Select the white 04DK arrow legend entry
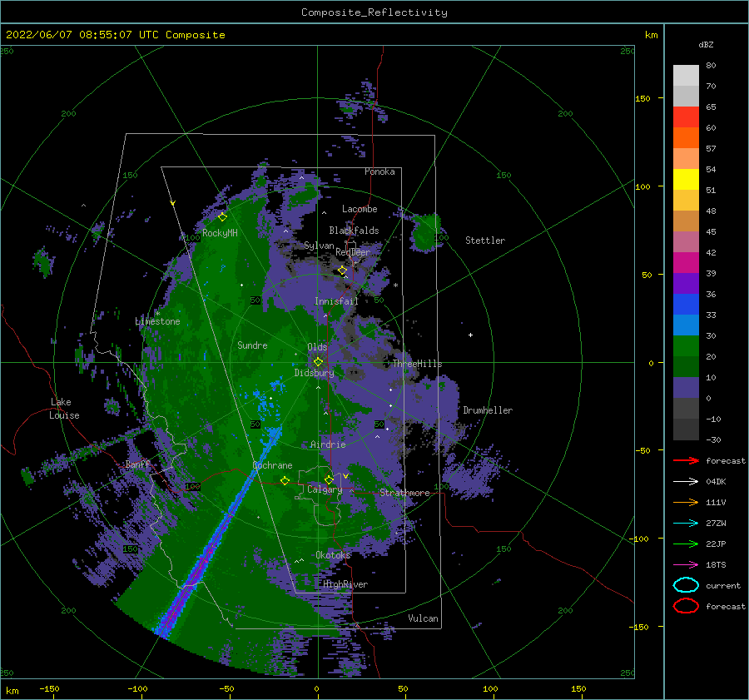 (686, 481)
